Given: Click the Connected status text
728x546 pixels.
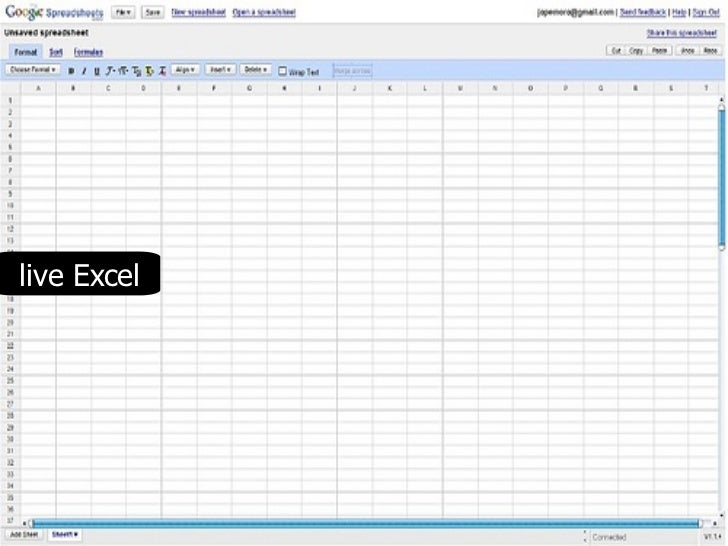Looking at the screenshot, I should 609,537.
